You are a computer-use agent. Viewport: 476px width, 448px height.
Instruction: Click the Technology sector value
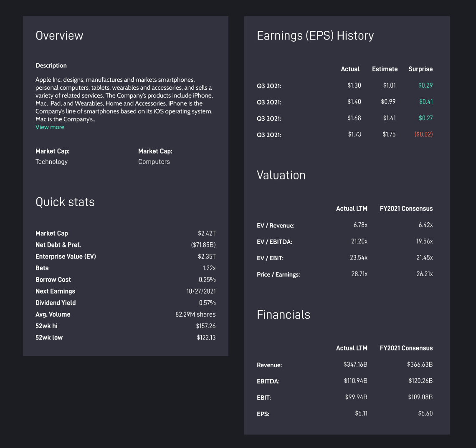tap(52, 162)
